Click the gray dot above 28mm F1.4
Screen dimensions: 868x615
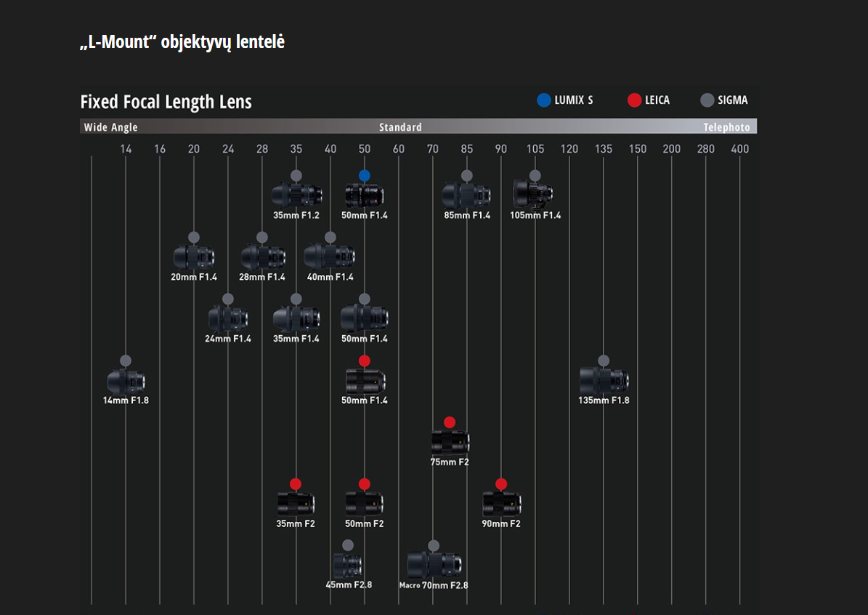coord(261,237)
